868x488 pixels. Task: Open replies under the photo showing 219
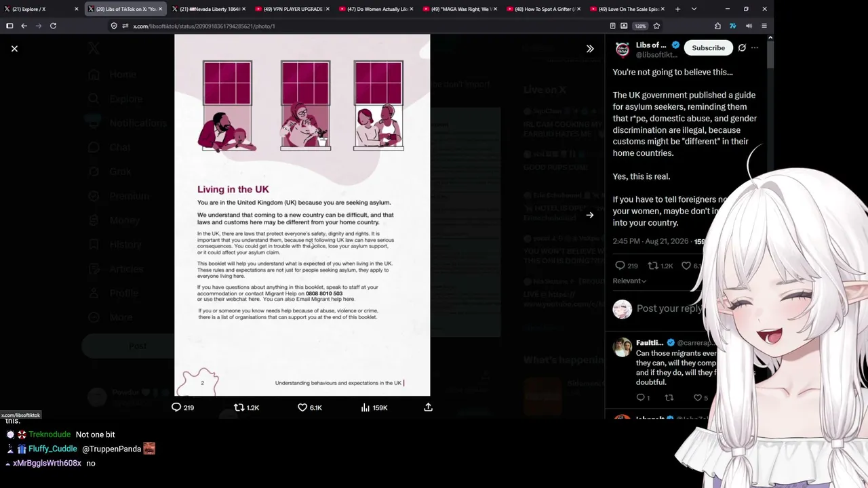tap(182, 407)
